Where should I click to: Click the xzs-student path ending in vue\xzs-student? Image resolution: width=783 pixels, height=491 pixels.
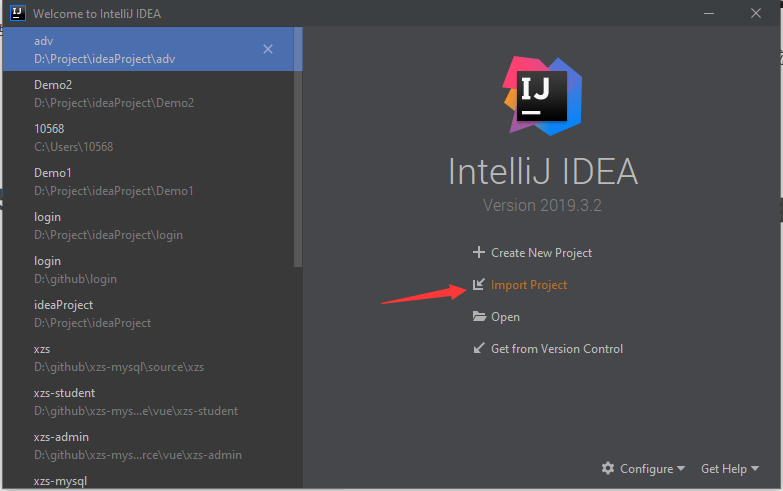click(136, 411)
